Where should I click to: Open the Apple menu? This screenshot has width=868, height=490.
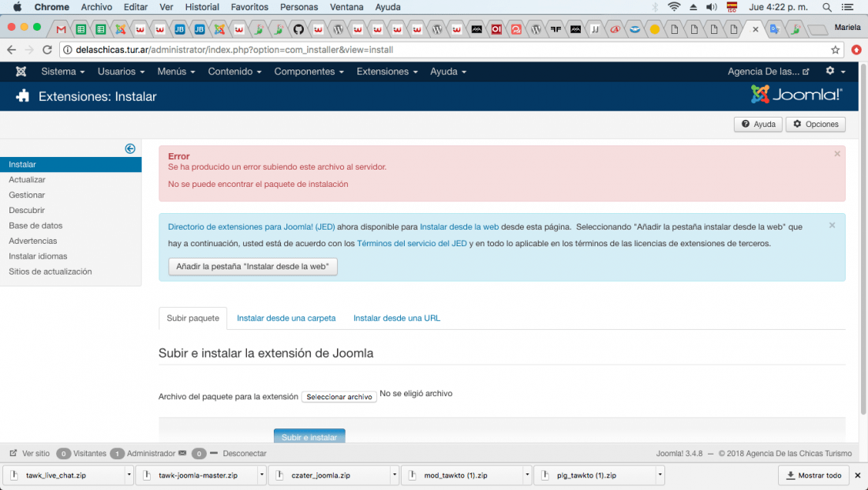click(x=17, y=7)
